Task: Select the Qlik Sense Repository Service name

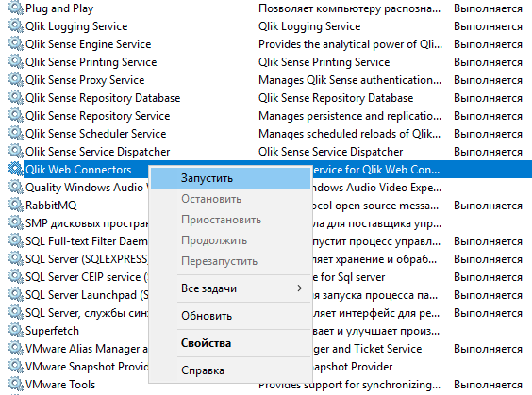Action: pyautogui.click(x=98, y=116)
